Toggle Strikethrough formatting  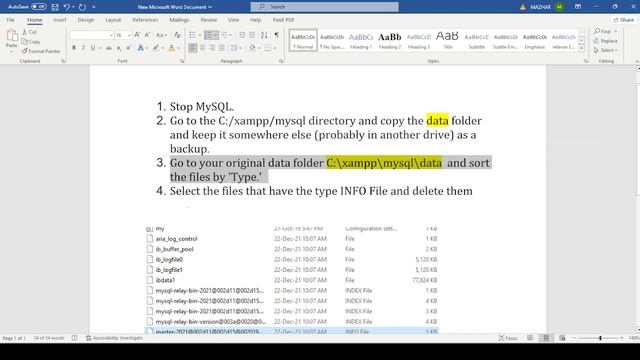pos(109,48)
